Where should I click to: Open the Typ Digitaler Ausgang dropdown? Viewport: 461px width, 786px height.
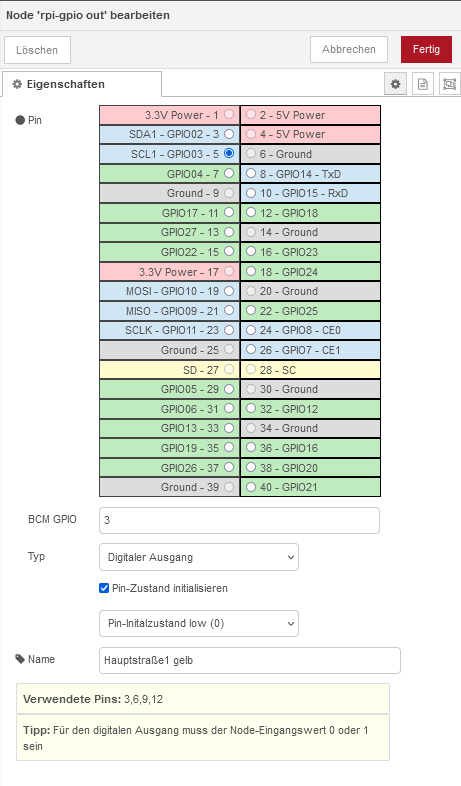click(x=199, y=557)
